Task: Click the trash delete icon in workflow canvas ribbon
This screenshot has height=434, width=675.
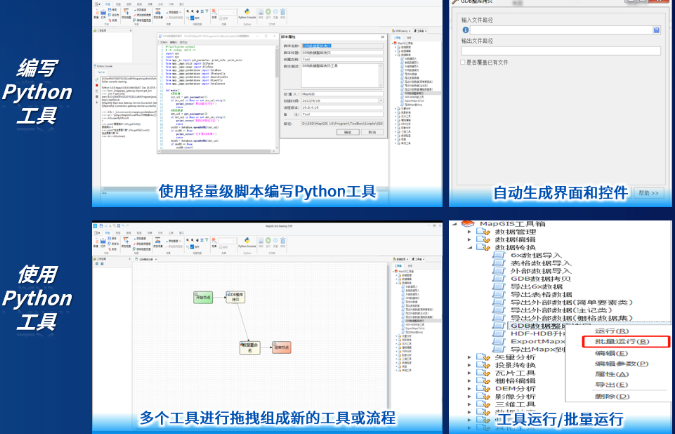Action: [283, 242]
